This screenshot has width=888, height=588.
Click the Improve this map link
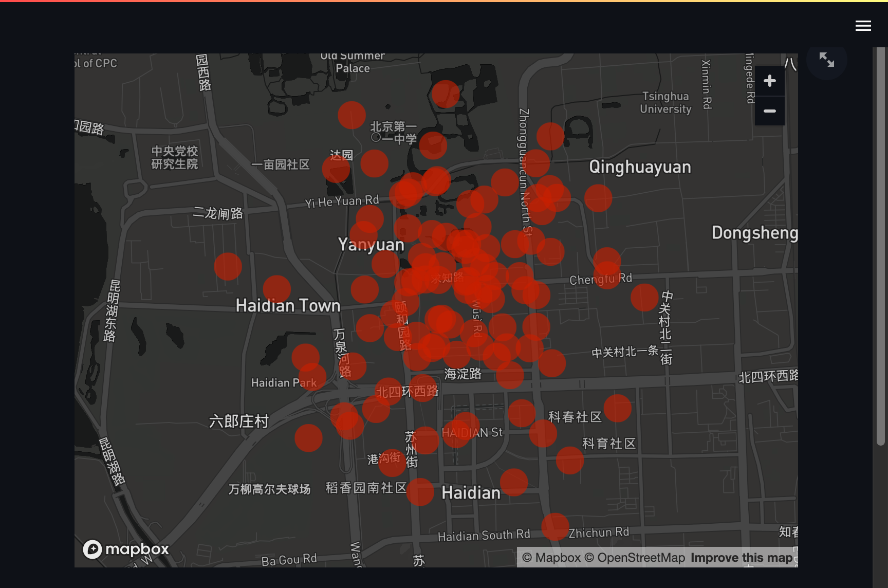click(x=742, y=558)
